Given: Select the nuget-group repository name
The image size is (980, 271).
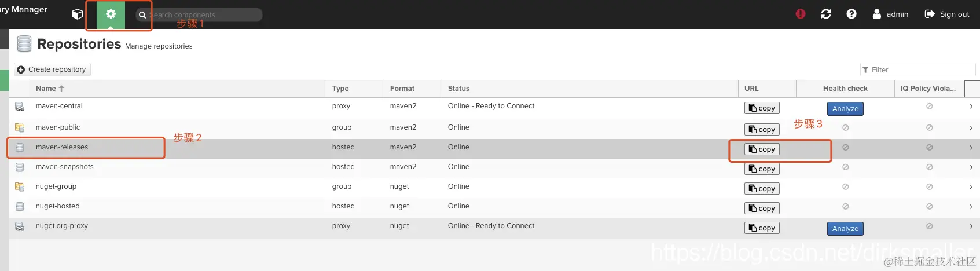Looking at the screenshot, I should click(56, 186).
